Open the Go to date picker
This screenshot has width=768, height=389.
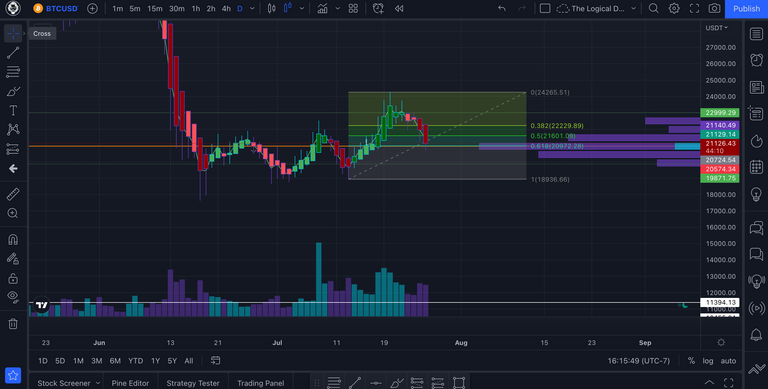(x=215, y=361)
